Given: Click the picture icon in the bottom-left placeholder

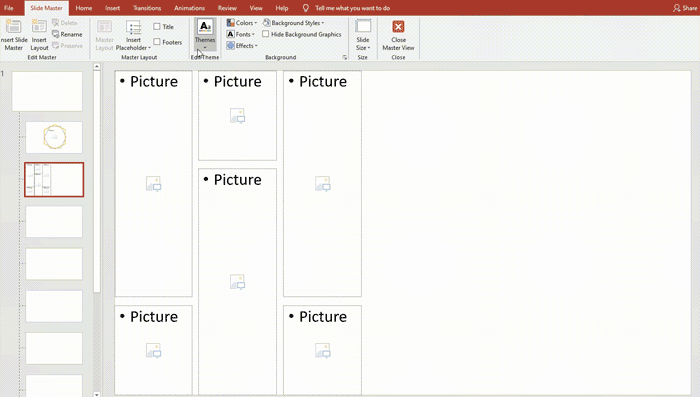Looking at the screenshot, I should pyautogui.click(x=154, y=351).
